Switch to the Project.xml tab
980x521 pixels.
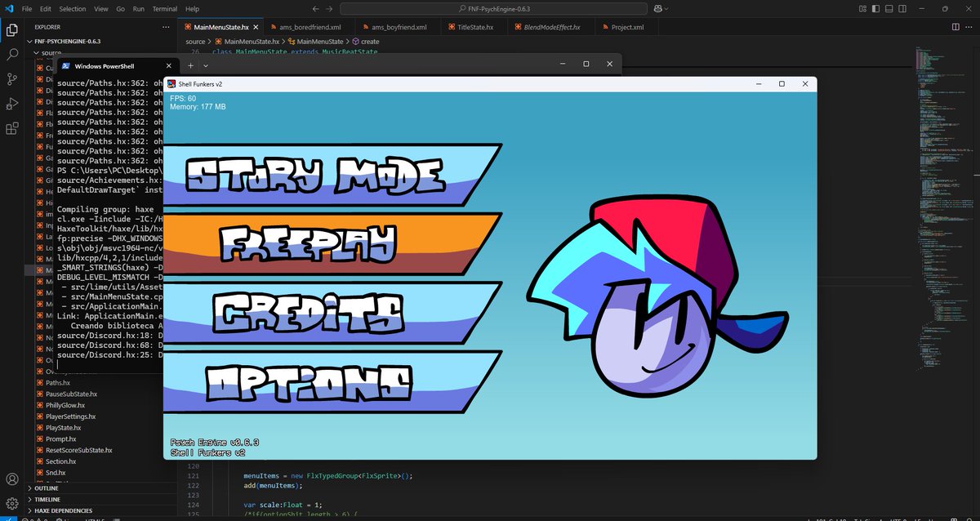point(626,27)
